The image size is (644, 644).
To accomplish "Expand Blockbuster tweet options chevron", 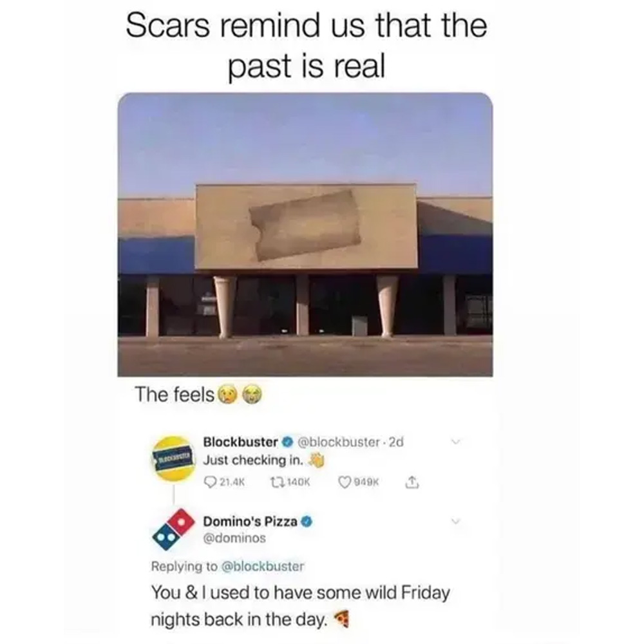I will point(455,442).
